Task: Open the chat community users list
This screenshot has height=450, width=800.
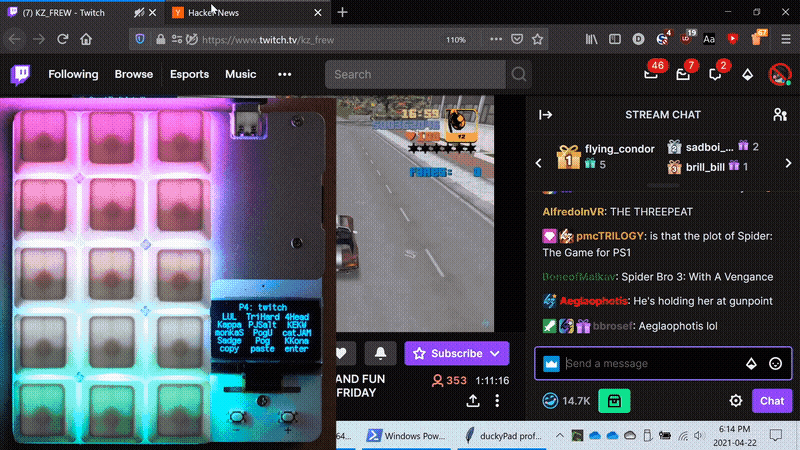Action: click(779, 115)
